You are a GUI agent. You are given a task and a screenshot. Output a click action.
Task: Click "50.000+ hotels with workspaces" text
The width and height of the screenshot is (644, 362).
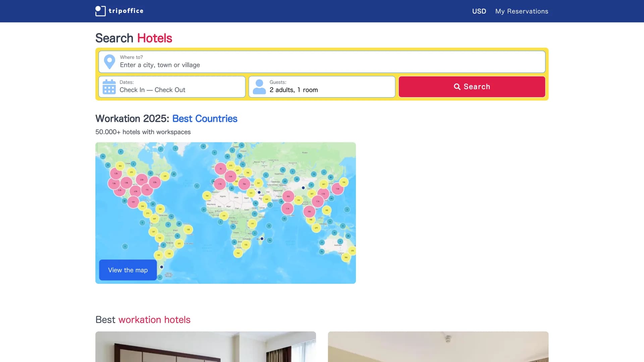click(x=143, y=132)
